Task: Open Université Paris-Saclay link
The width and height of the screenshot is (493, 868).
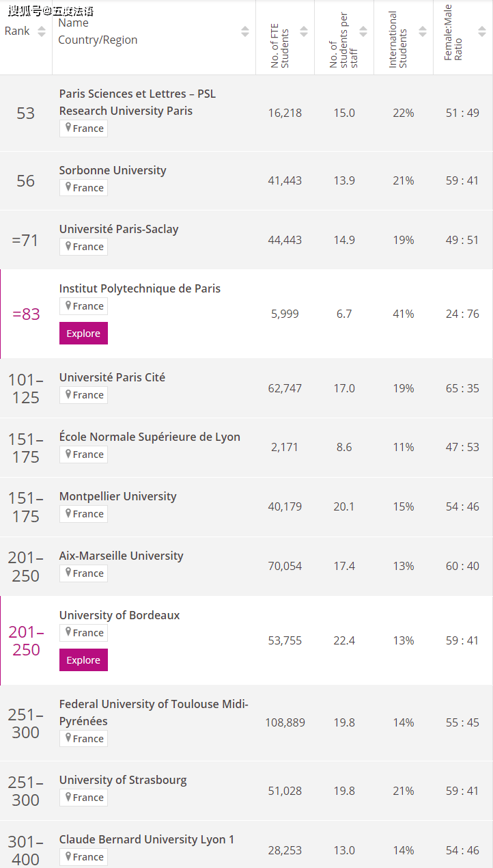Action: coord(119,229)
